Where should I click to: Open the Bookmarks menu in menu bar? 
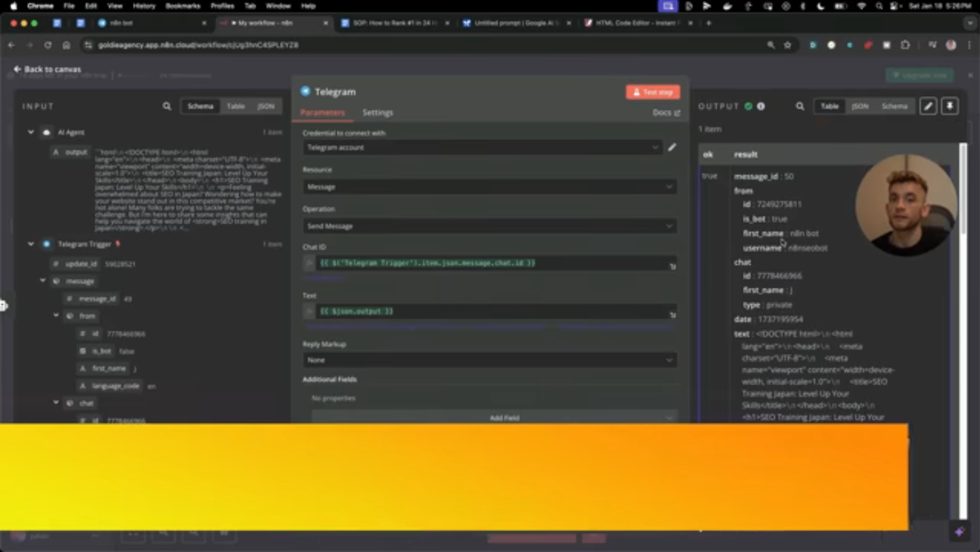pos(183,6)
